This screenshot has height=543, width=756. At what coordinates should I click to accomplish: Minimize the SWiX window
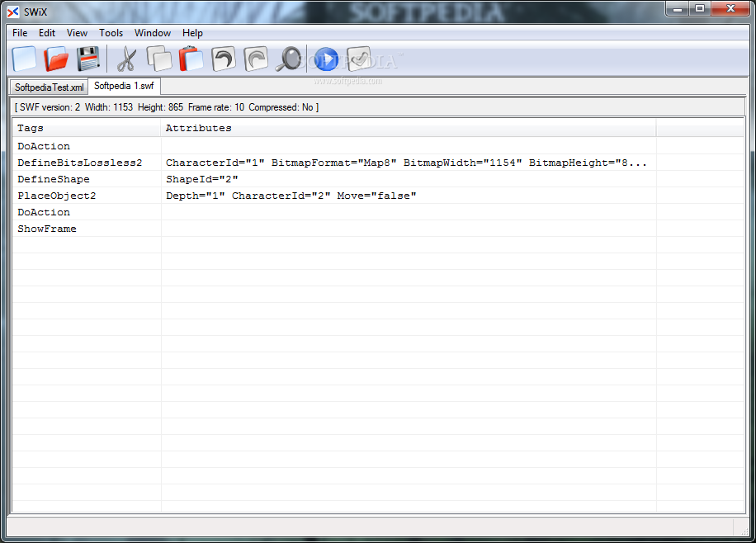678,9
